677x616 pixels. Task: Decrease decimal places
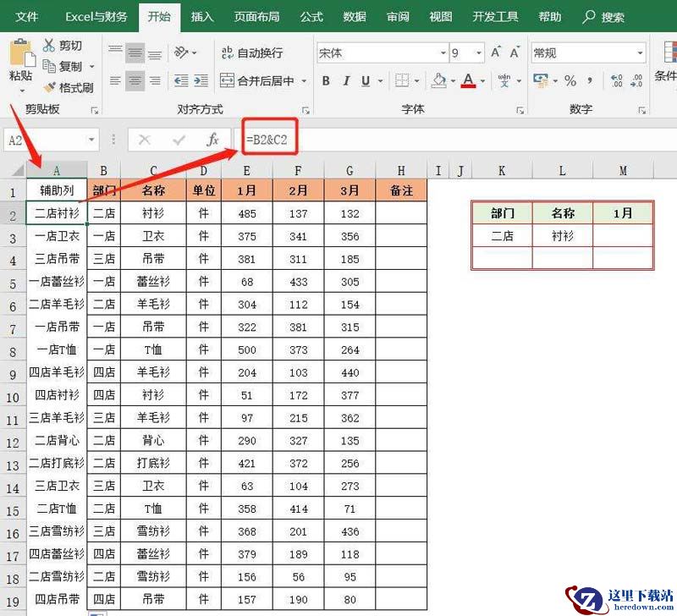pyautogui.click(x=637, y=80)
